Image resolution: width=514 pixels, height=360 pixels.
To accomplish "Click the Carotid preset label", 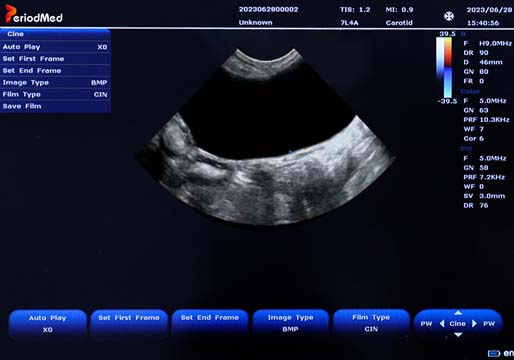I will click(x=399, y=23).
